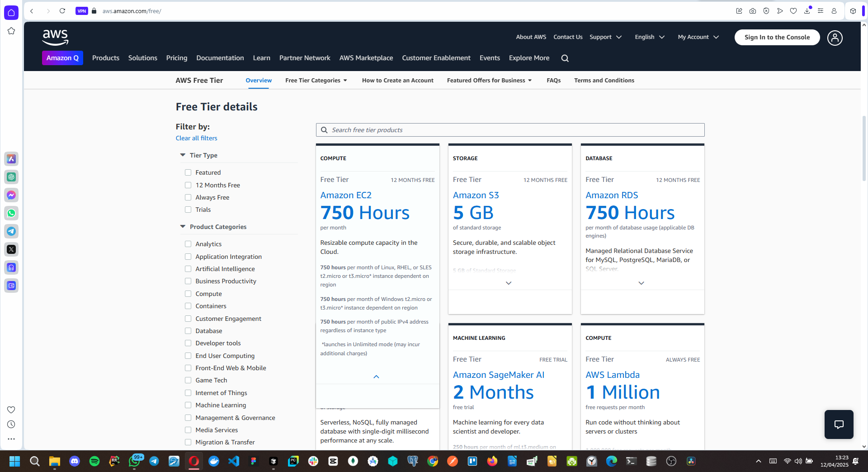The height and width of the screenshot is (472, 868).
Task: Check the 12 Months Free filter
Action: coord(188,185)
